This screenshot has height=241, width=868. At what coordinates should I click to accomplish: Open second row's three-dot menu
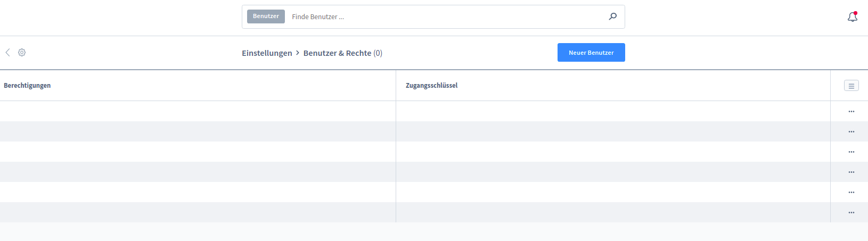coord(851,132)
